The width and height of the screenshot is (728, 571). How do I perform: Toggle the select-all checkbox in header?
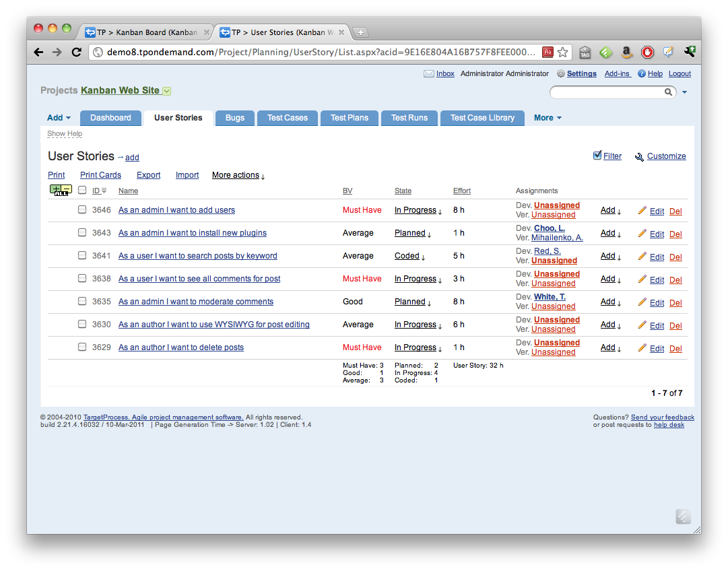(82, 191)
